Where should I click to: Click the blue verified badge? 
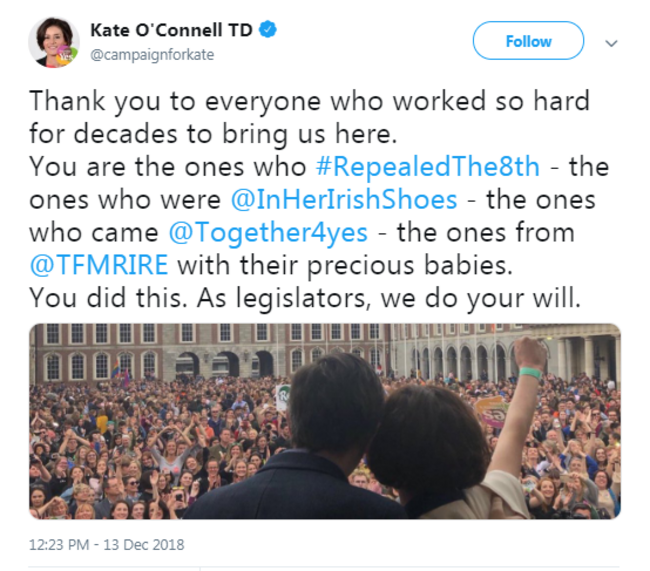click(x=268, y=30)
